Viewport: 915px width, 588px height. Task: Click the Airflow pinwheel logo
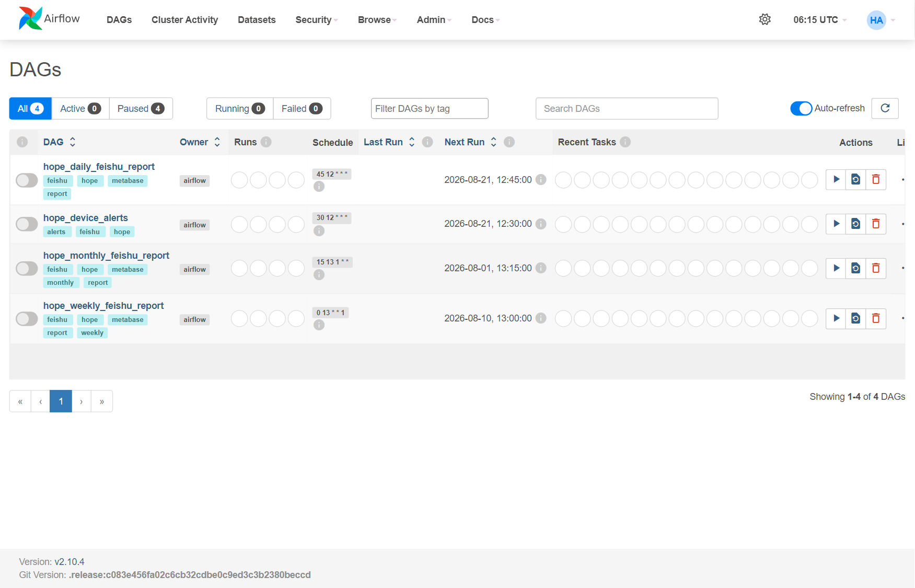click(30, 18)
